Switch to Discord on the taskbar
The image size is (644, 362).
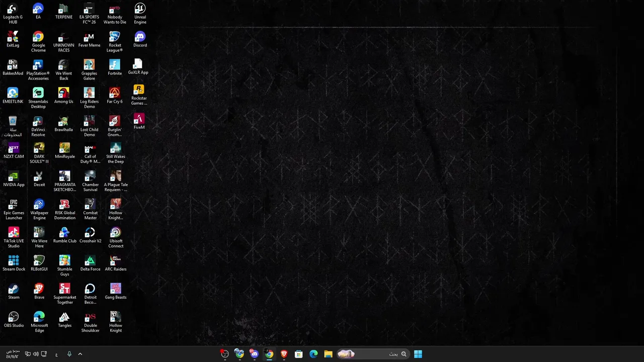[x=254, y=354]
